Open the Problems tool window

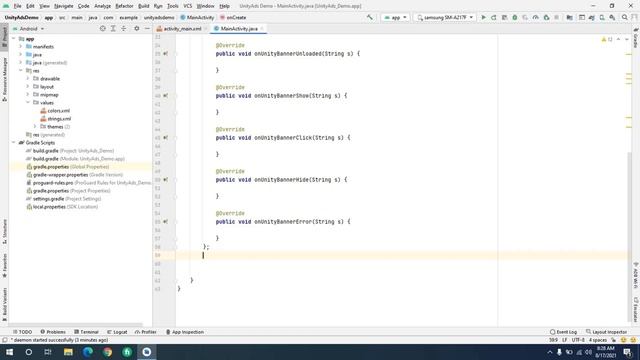click(x=53, y=332)
